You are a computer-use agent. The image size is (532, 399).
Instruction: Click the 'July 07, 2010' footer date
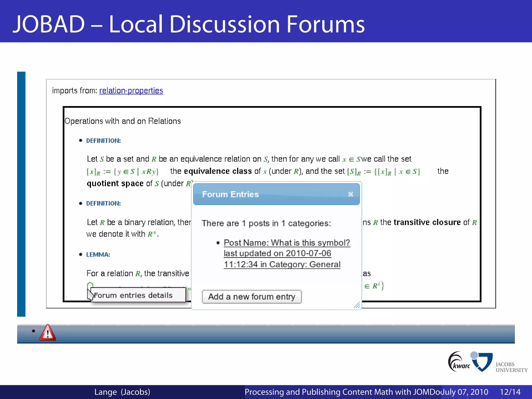pos(465,392)
